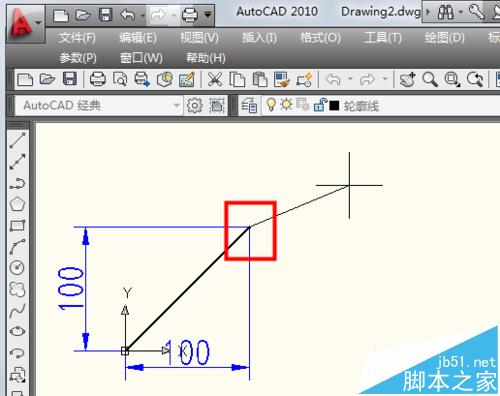Open the AutoCAD application menu button
The image size is (500, 396).
(25, 23)
